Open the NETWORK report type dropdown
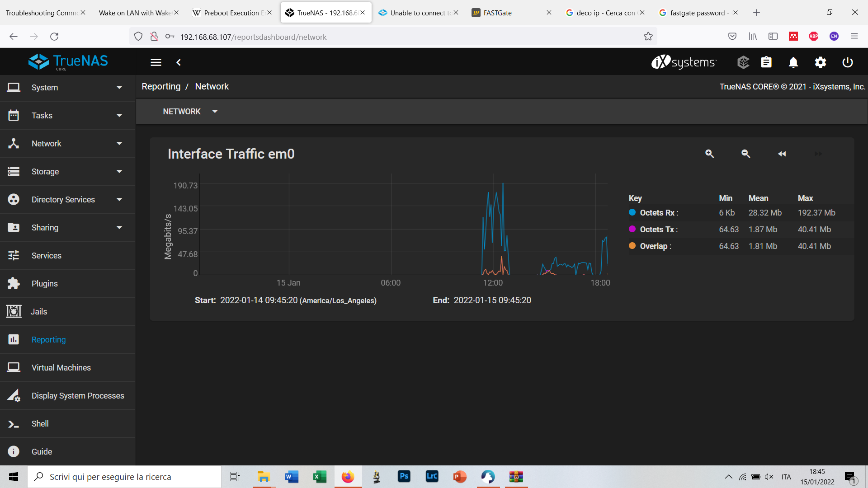The width and height of the screenshot is (868, 488). (190, 112)
